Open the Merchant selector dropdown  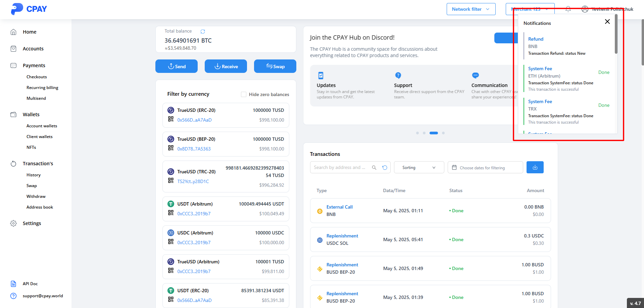pyautogui.click(x=530, y=9)
